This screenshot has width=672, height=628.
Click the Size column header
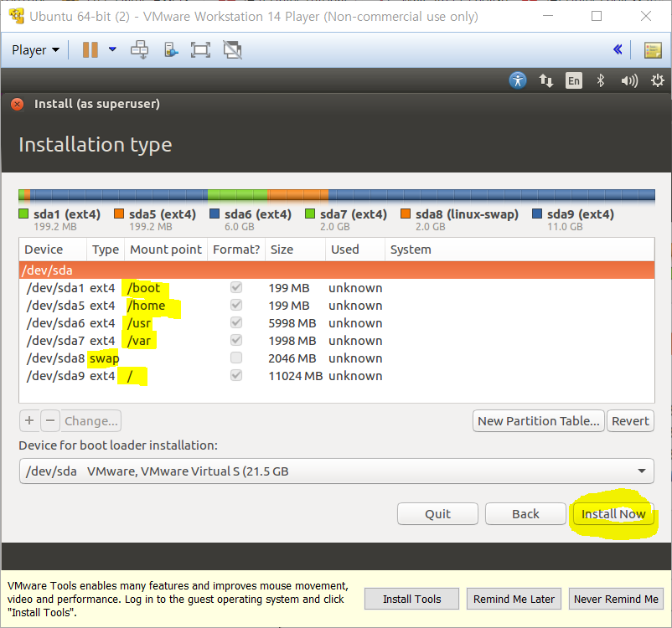point(282,250)
